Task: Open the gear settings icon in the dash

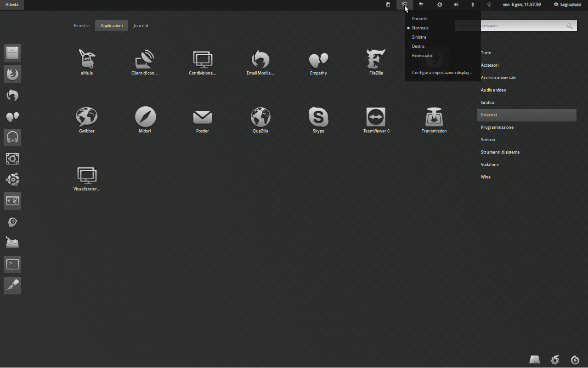Action: [x=12, y=180]
